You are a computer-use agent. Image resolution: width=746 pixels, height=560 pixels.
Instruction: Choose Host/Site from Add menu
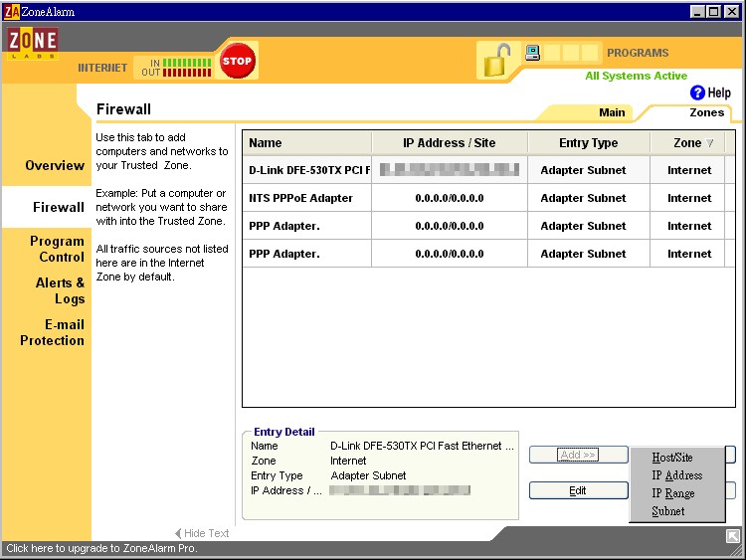click(x=671, y=458)
